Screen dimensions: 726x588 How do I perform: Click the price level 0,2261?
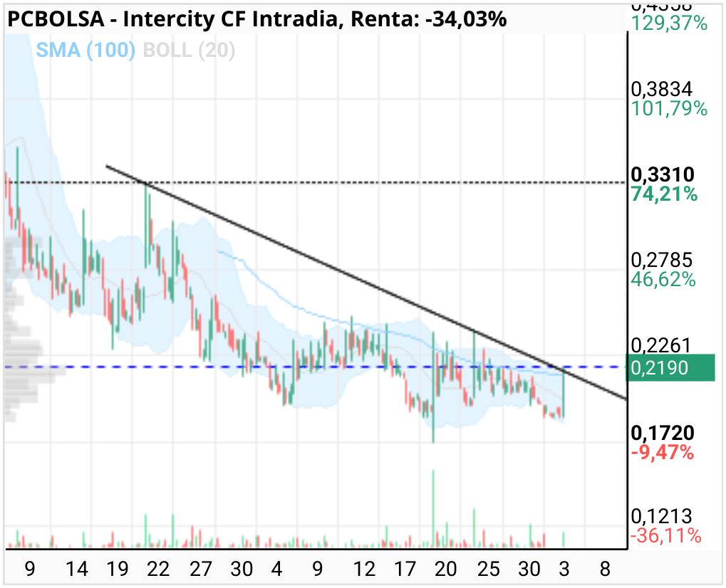tap(660, 345)
